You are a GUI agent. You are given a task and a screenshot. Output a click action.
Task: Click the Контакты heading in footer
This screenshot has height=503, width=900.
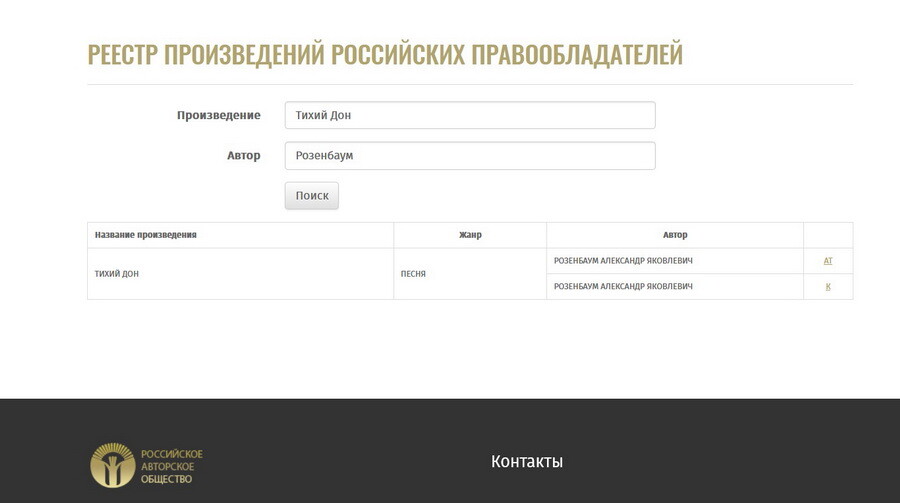pos(527,461)
